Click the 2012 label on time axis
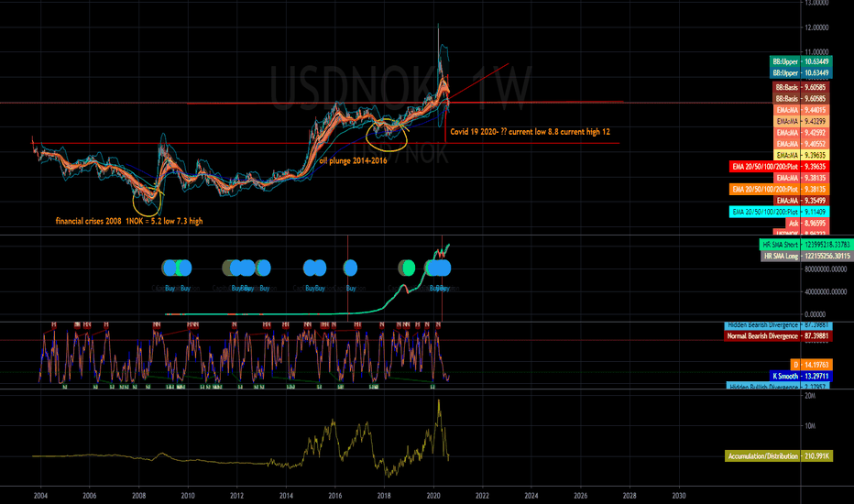854x504 pixels. [237, 496]
